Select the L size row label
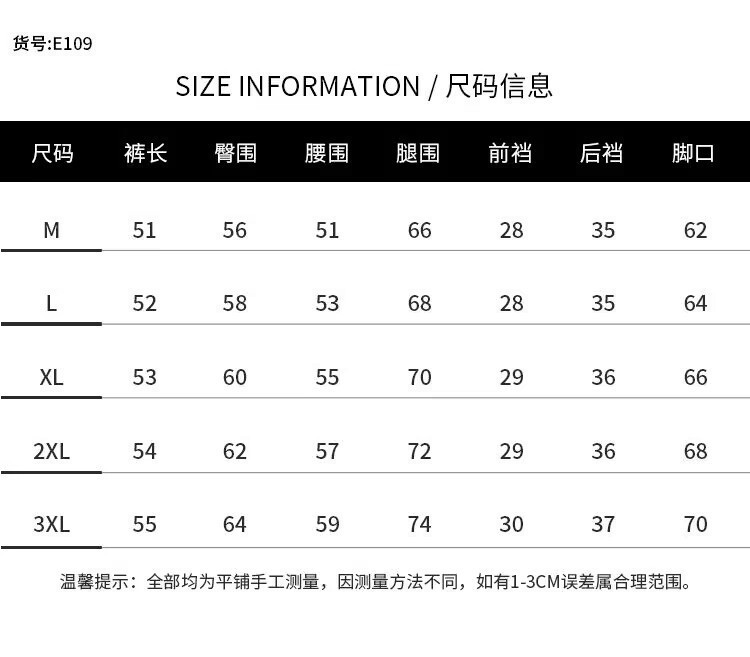The height and width of the screenshot is (657, 750). 52,303
